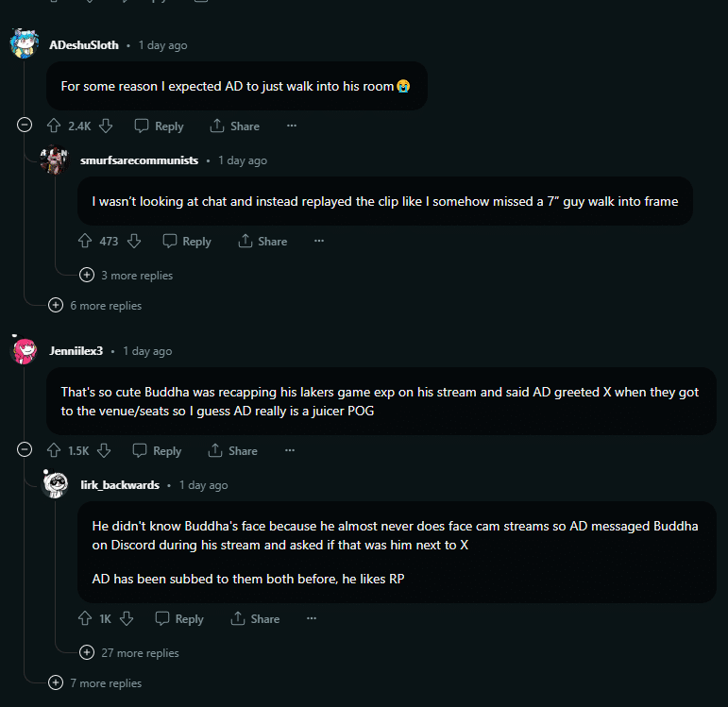Downvote smurfsarecommunists' reply
This screenshot has width=728, height=707.
tap(134, 241)
